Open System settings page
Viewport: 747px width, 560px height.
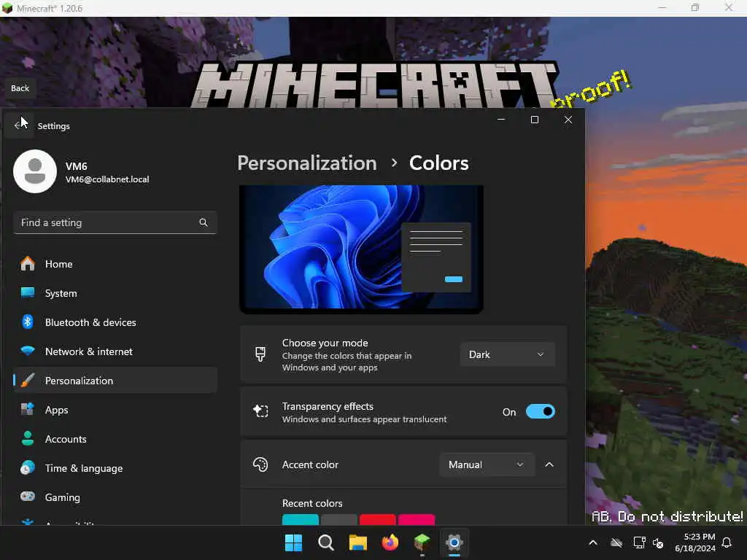click(115, 293)
